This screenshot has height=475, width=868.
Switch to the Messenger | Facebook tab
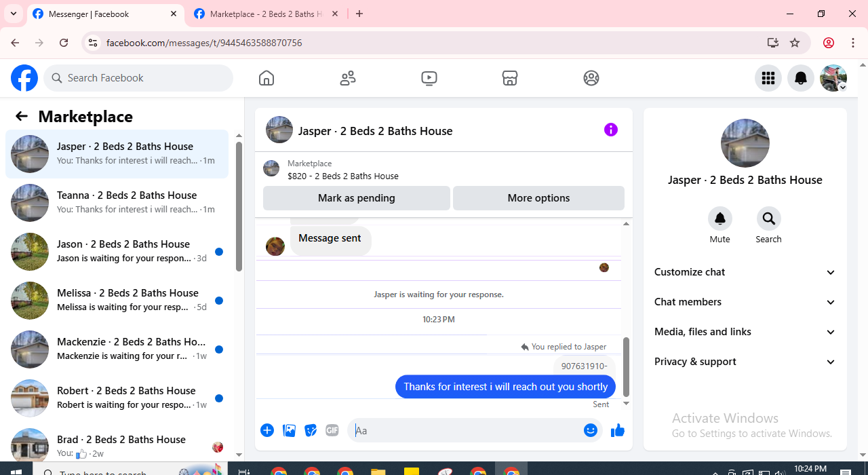[x=105, y=14]
